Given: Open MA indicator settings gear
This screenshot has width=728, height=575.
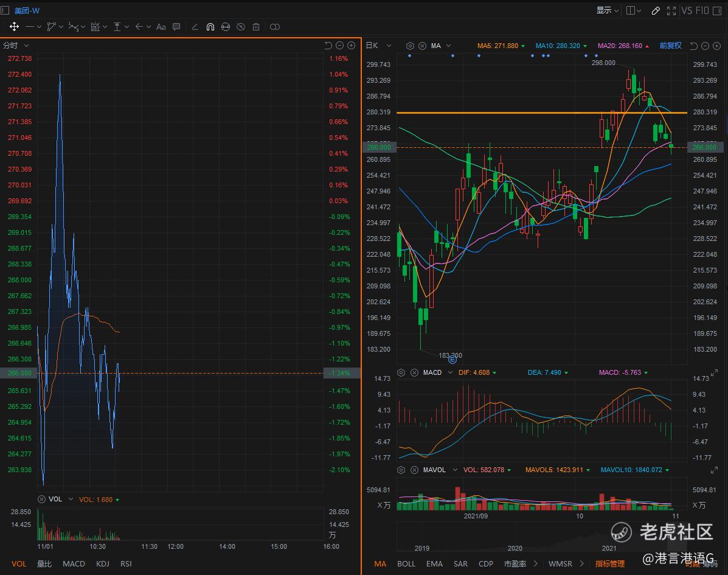Looking at the screenshot, I should click(410, 46).
